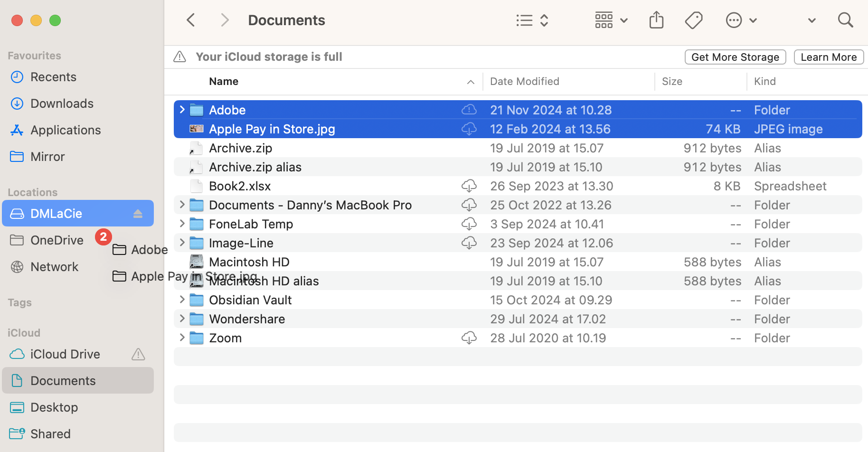
Task: Select Recents under Favourites
Action: click(x=53, y=76)
